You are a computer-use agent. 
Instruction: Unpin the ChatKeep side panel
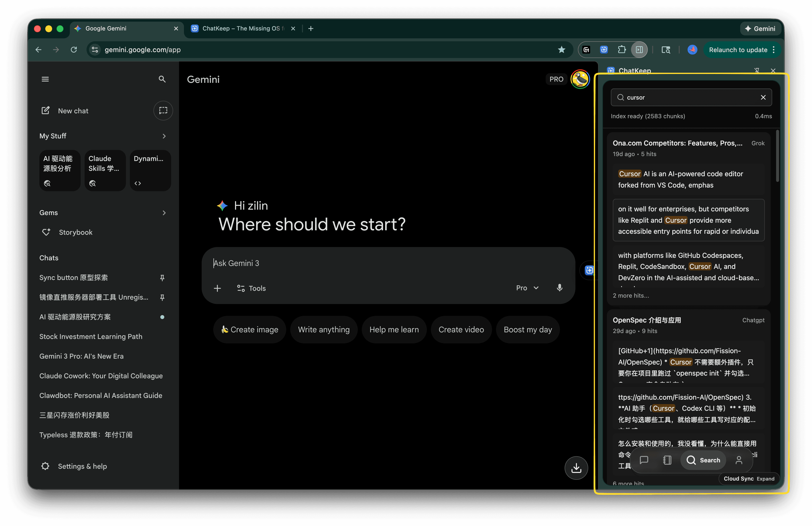coord(757,71)
